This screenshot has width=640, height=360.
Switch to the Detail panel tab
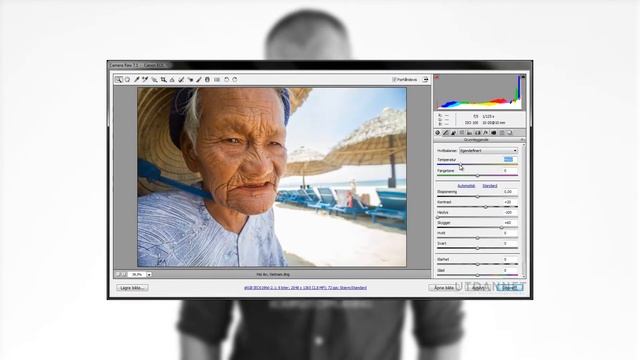tap(453, 133)
